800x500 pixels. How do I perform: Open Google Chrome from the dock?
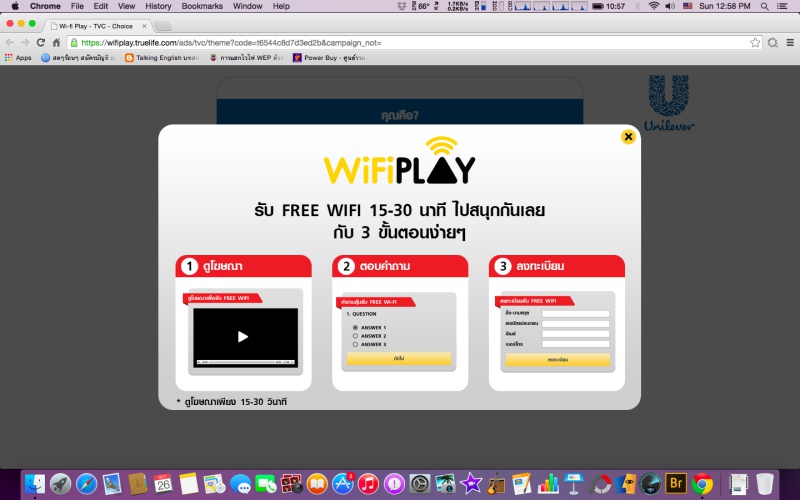[702, 484]
